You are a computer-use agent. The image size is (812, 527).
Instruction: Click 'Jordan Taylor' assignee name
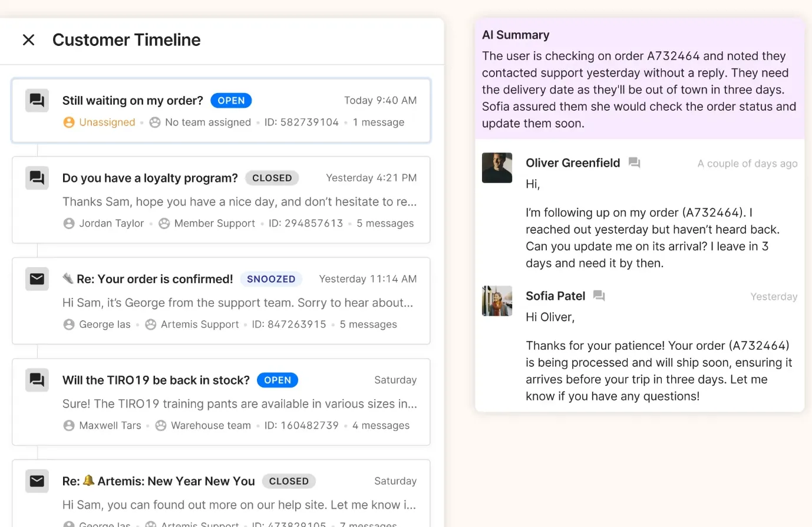[x=111, y=224]
